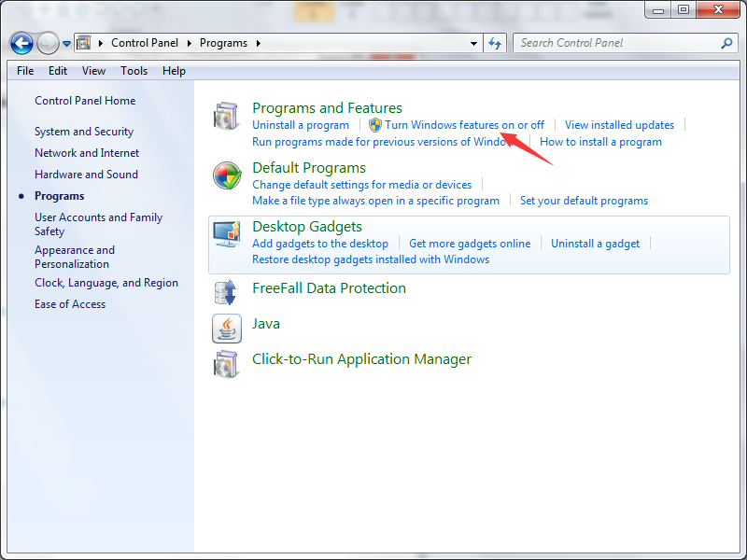The image size is (747, 560).
Task: Open Appearance and Personalization category
Action: coord(75,258)
